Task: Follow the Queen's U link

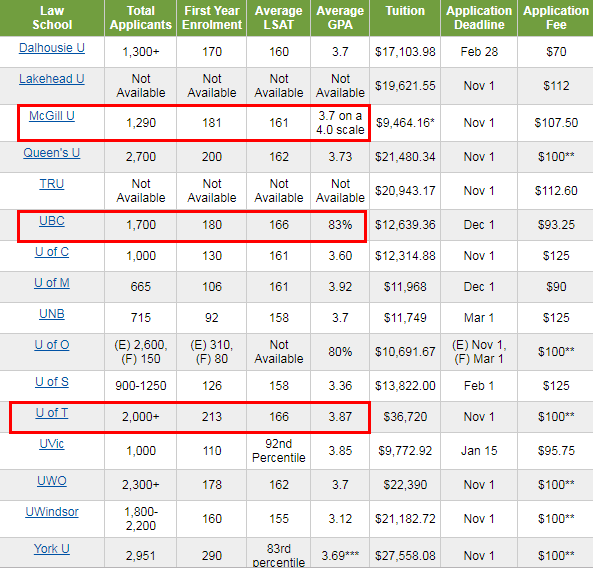Action: [x=52, y=153]
